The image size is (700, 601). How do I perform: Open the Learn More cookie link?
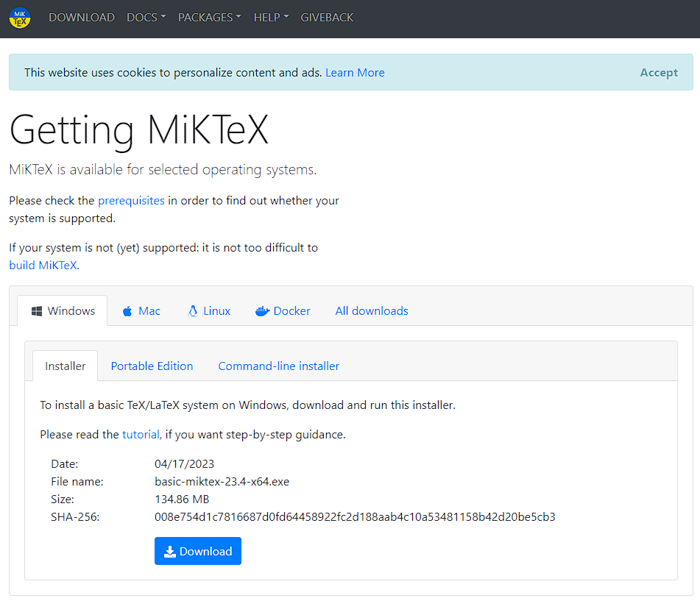coord(355,72)
